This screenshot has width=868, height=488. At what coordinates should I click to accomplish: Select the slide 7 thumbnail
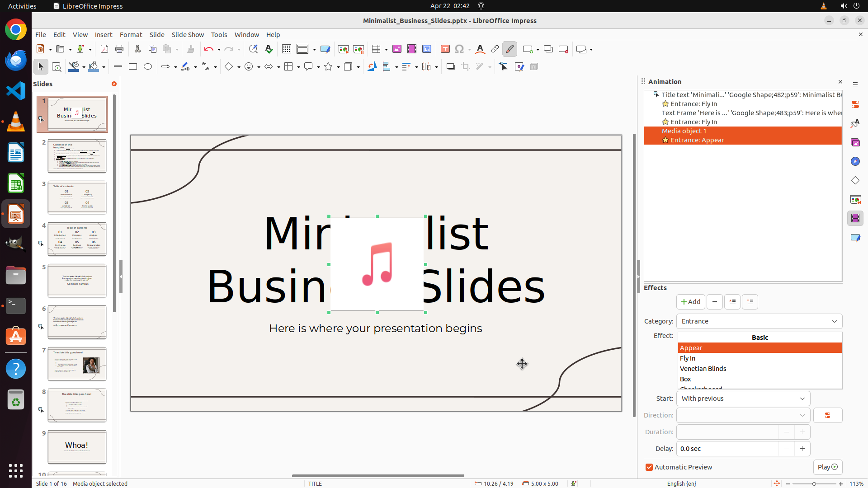tap(77, 364)
